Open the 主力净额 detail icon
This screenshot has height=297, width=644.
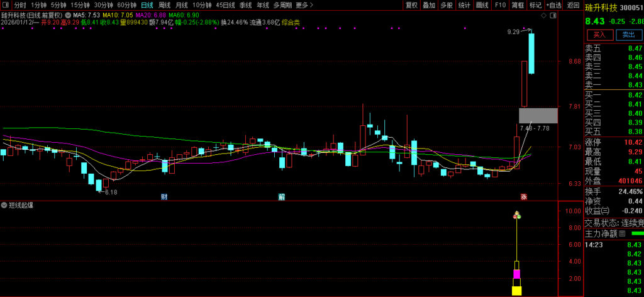click(x=622, y=233)
